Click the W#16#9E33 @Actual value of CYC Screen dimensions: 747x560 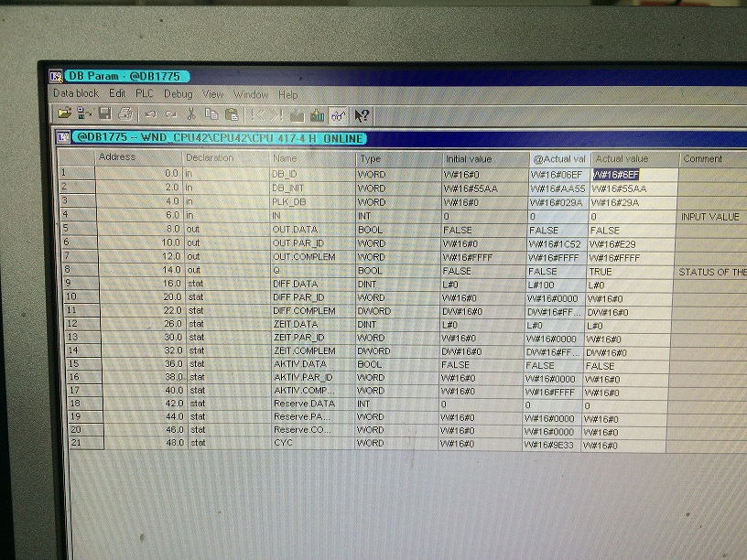552,446
